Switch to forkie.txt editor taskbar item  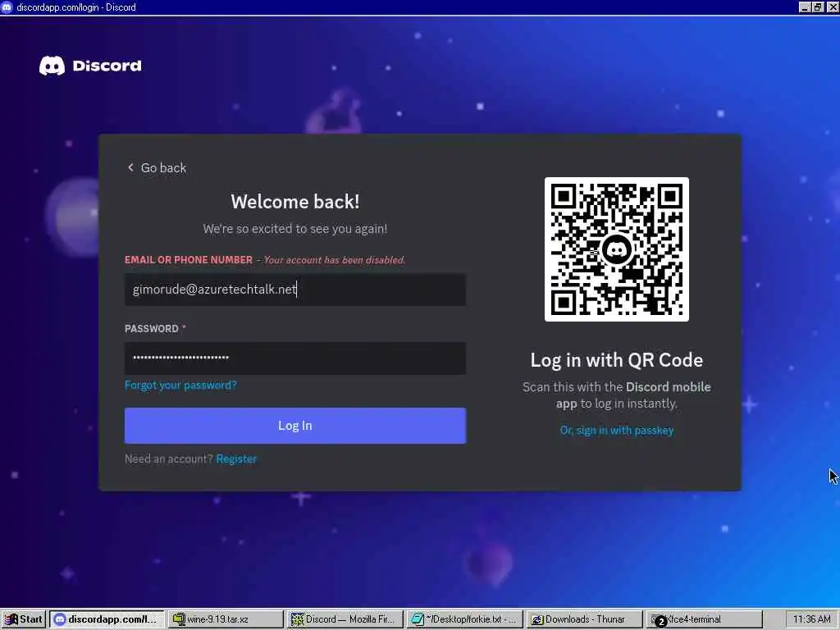click(464, 619)
